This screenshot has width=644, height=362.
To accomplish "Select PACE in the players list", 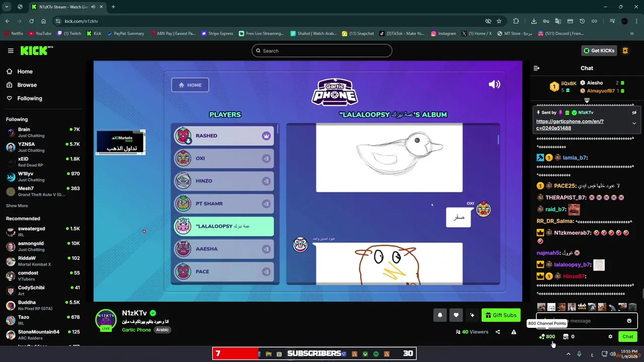I will point(224,271).
